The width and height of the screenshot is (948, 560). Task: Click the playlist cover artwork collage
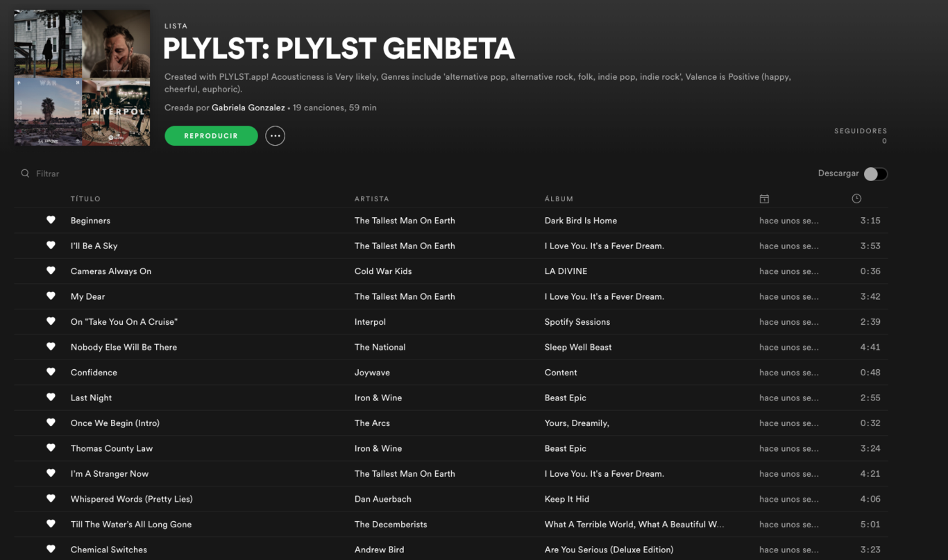click(81, 77)
